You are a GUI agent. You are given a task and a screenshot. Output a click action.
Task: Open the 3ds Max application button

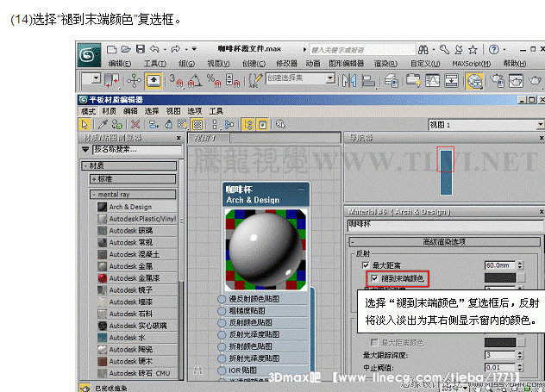point(90,55)
